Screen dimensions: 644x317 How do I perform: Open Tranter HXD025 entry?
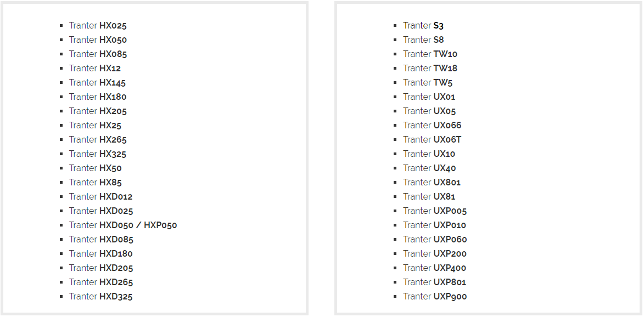pos(101,211)
